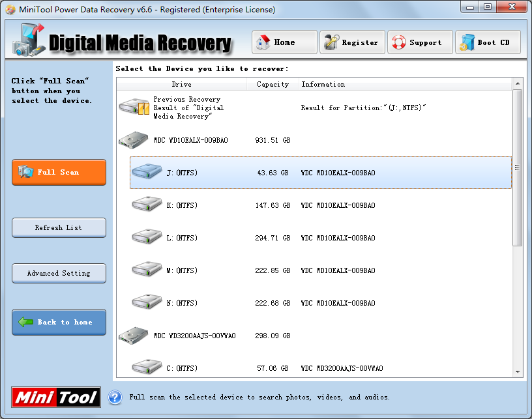Click the WDC WD3200AAJS-00VWA0 hard disk icon

[134, 336]
